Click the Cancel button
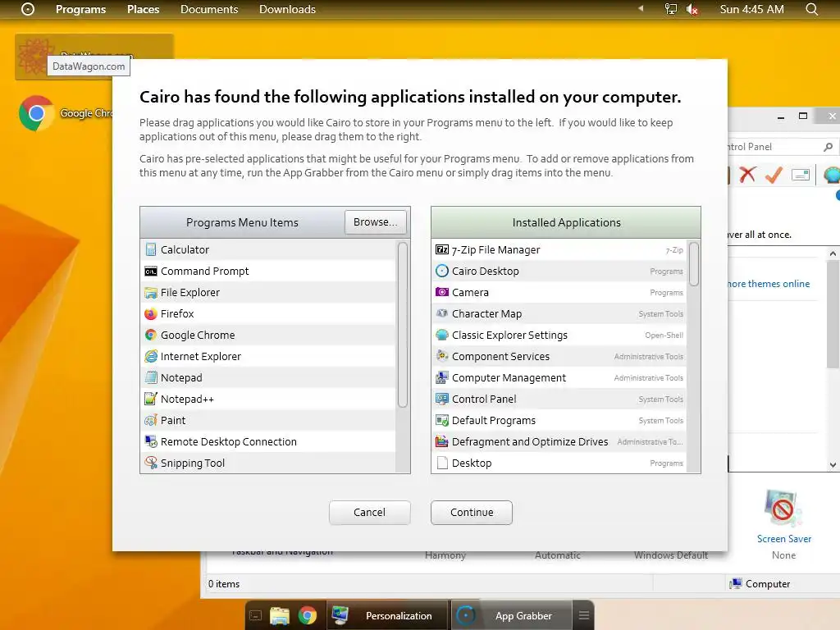The width and height of the screenshot is (840, 630). pos(370,512)
